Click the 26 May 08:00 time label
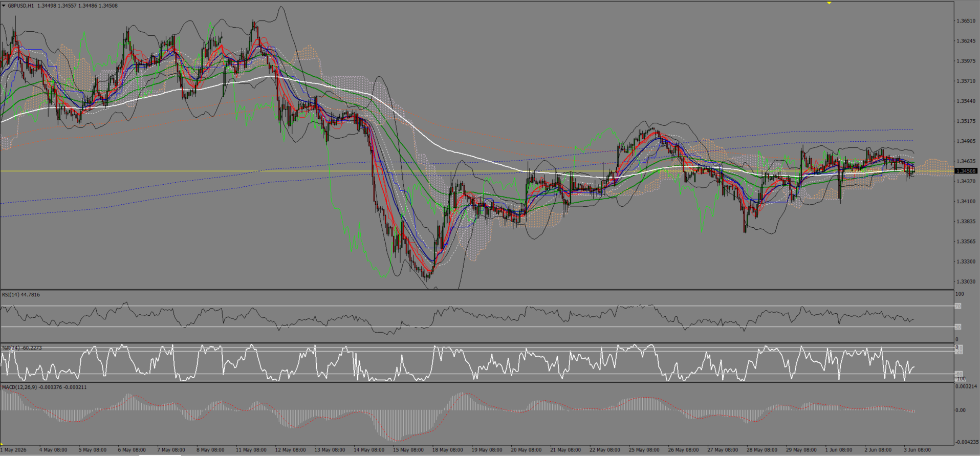 tap(684, 450)
